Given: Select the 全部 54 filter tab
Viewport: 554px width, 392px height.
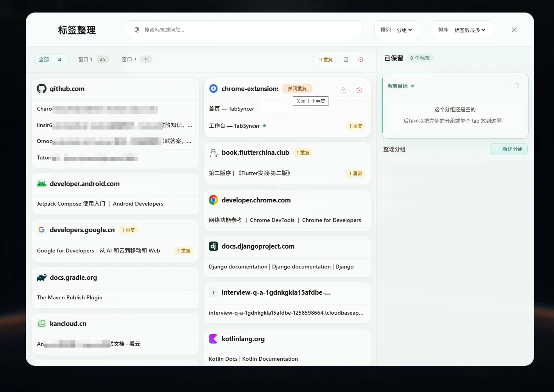Looking at the screenshot, I should (52, 59).
